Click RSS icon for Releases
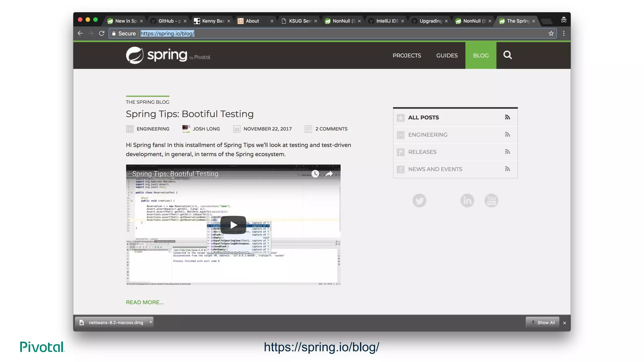This screenshot has height=362, width=644. coord(507,152)
